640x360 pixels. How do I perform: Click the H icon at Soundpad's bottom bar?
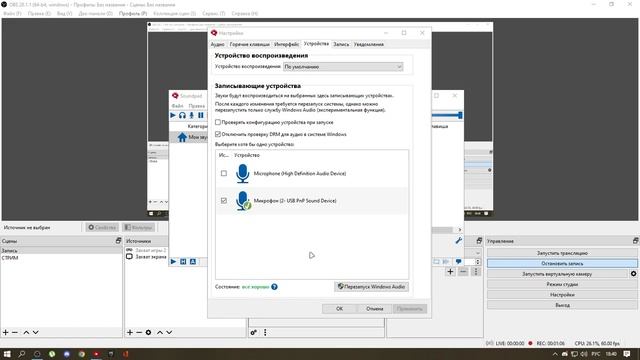(x=183, y=261)
